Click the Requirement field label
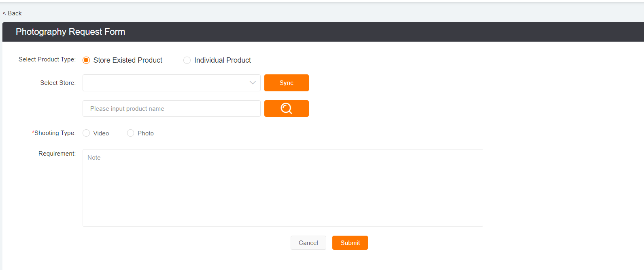 pyautogui.click(x=57, y=154)
